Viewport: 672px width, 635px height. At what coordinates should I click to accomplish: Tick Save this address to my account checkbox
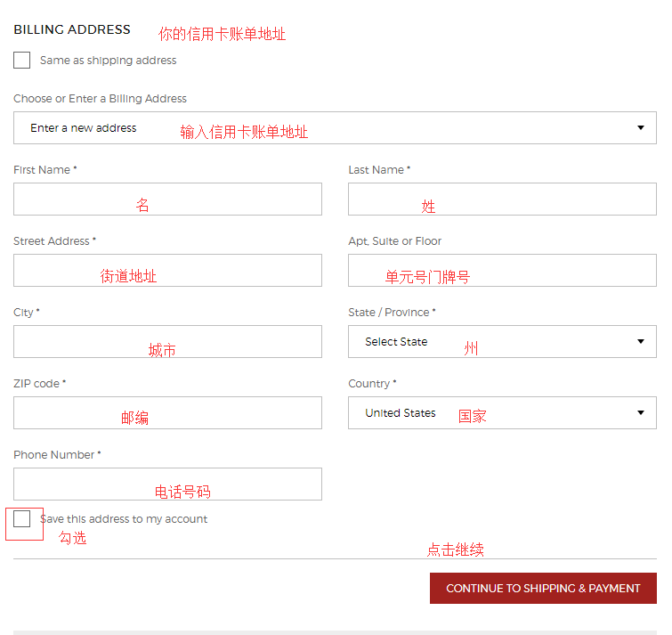pos(22,519)
